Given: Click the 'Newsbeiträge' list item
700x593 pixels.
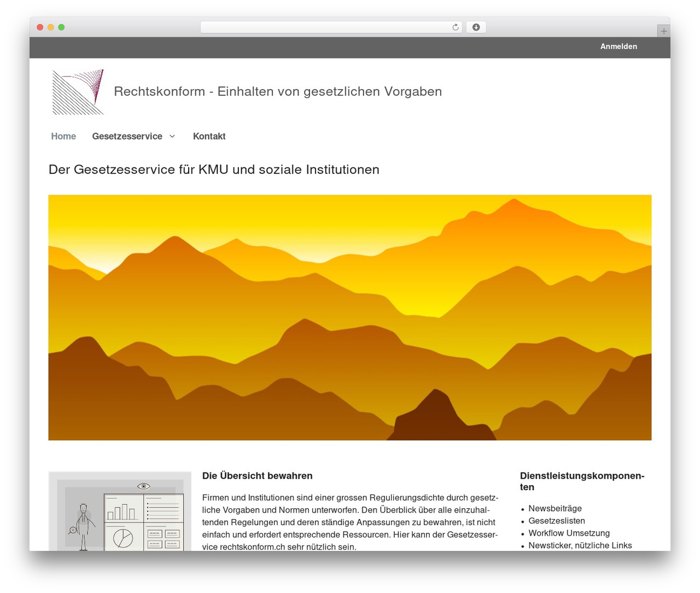Looking at the screenshot, I should click(555, 509).
